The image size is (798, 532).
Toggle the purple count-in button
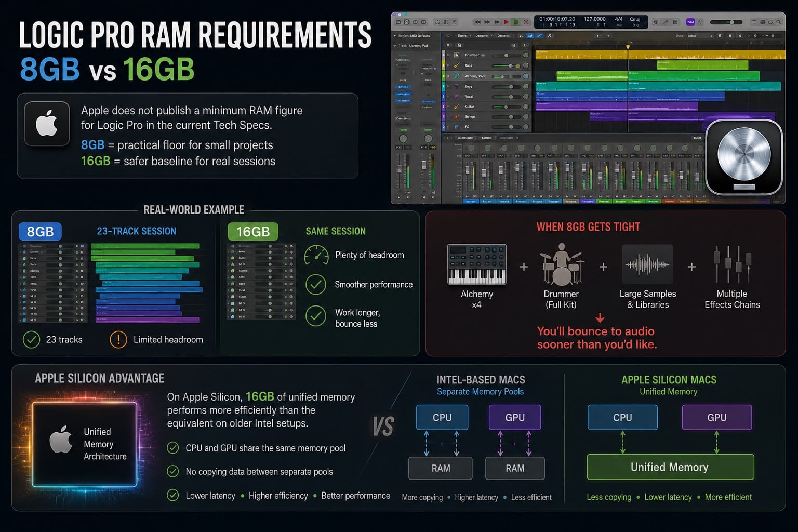click(x=690, y=22)
